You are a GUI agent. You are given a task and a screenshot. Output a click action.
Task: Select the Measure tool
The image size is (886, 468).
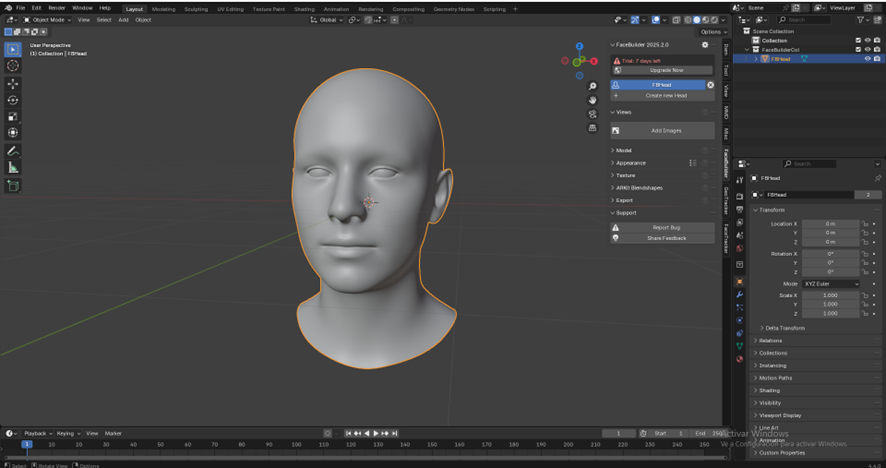click(13, 168)
